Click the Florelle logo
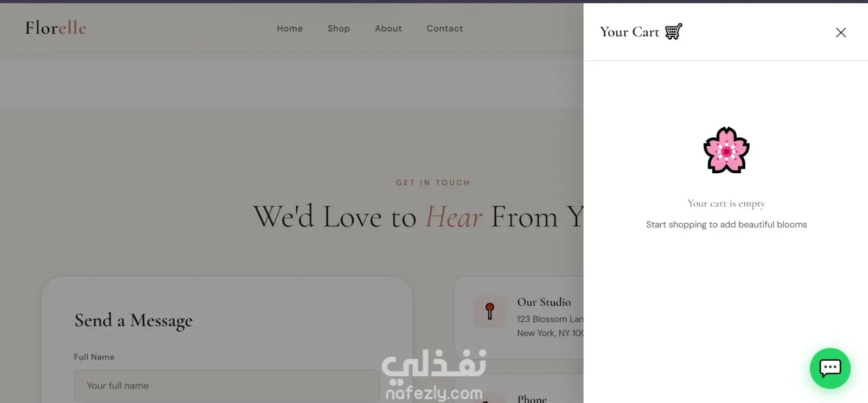The width and height of the screenshot is (868, 403). [x=56, y=28]
